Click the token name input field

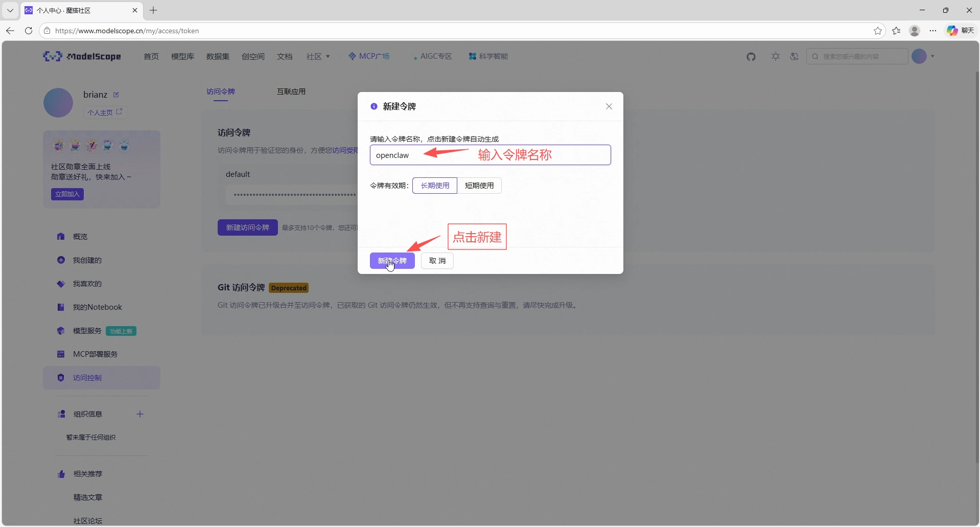(491, 155)
